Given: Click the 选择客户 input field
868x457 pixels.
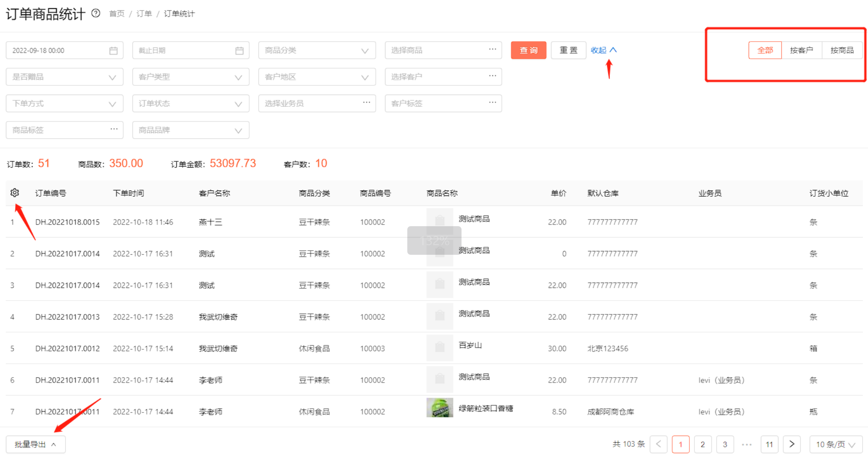Looking at the screenshot, I should [443, 77].
